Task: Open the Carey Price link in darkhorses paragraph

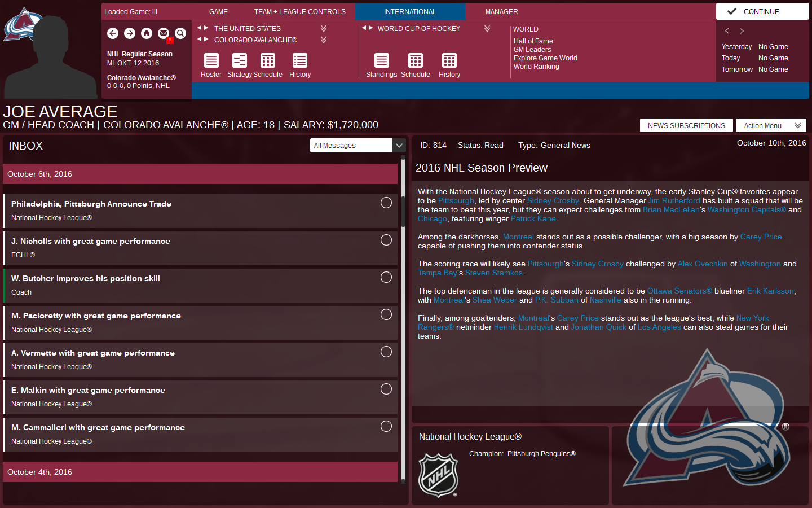Action: coord(761,237)
